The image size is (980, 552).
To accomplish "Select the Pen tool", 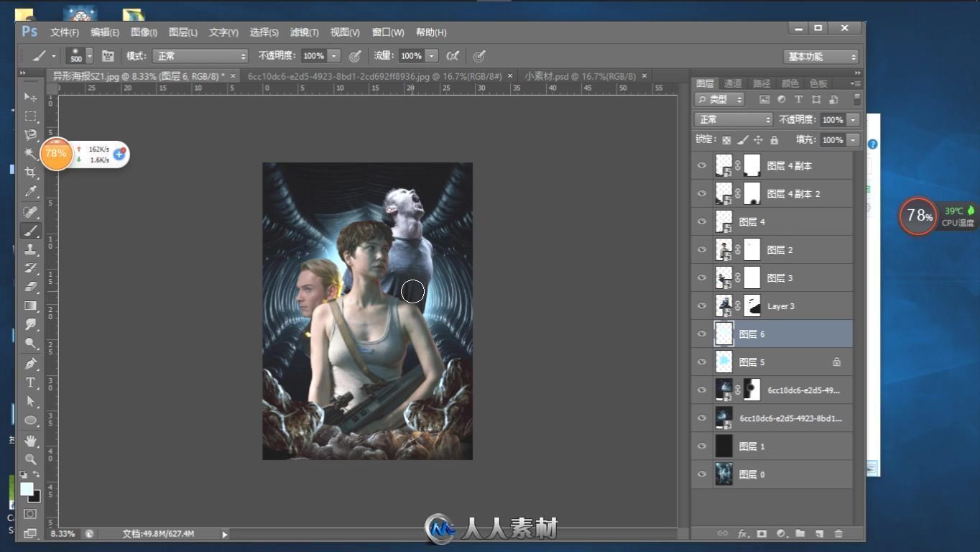I will point(30,364).
